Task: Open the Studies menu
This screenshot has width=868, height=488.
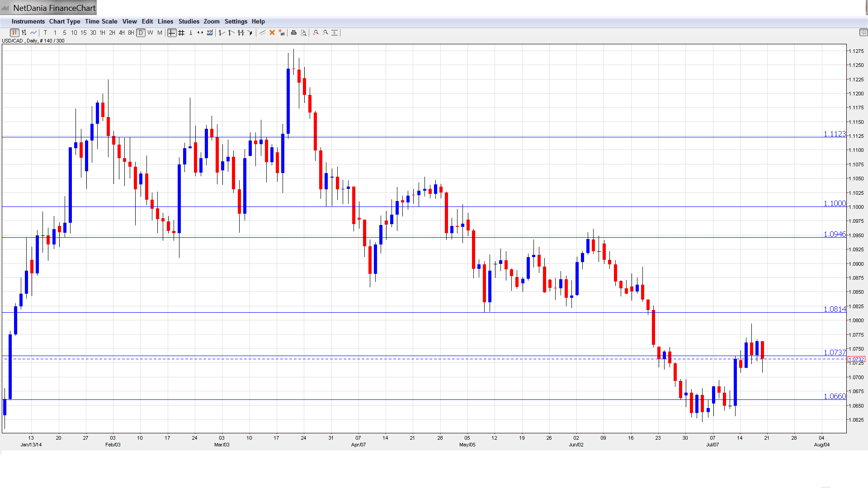Action: [x=189, y=21]
